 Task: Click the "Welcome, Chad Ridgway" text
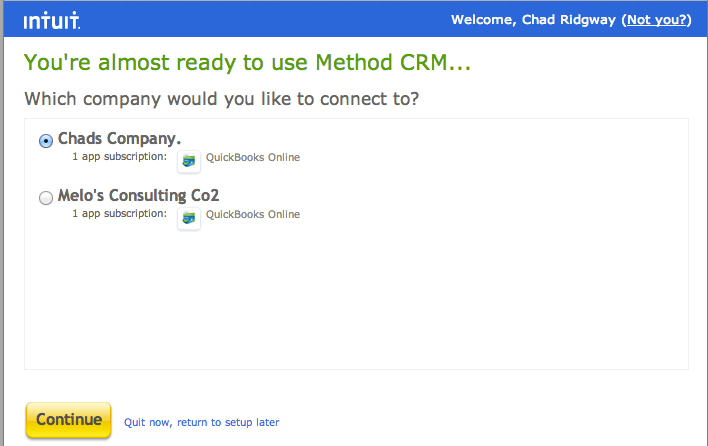click(533, 20)
